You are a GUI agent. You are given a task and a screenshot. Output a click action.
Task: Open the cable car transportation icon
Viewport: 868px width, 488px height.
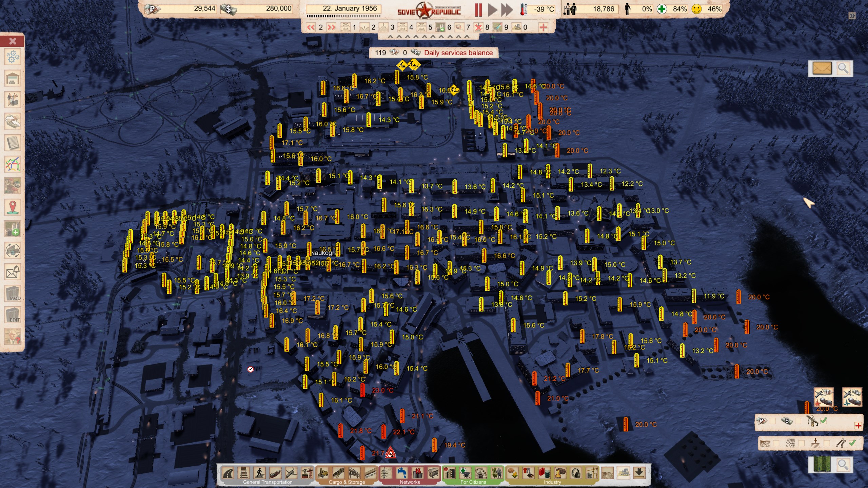[307, 473]
